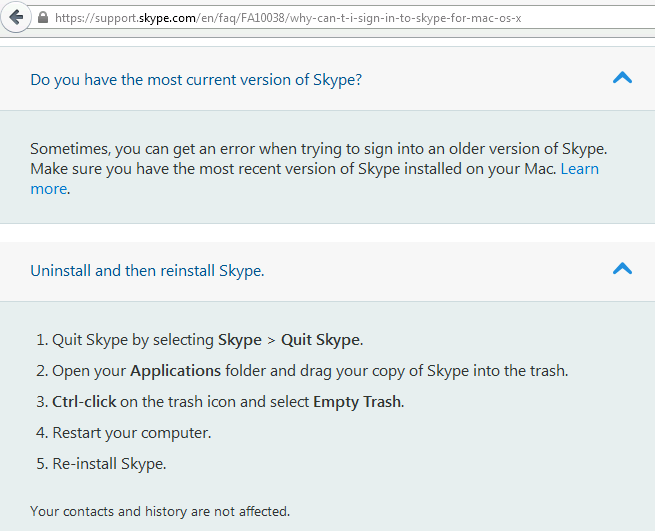This screenshot has width=655, height=531.
Task: Collapse the 'Uninstall and then reinstall Skype' chevron
Action: click(x=622, y=269)
